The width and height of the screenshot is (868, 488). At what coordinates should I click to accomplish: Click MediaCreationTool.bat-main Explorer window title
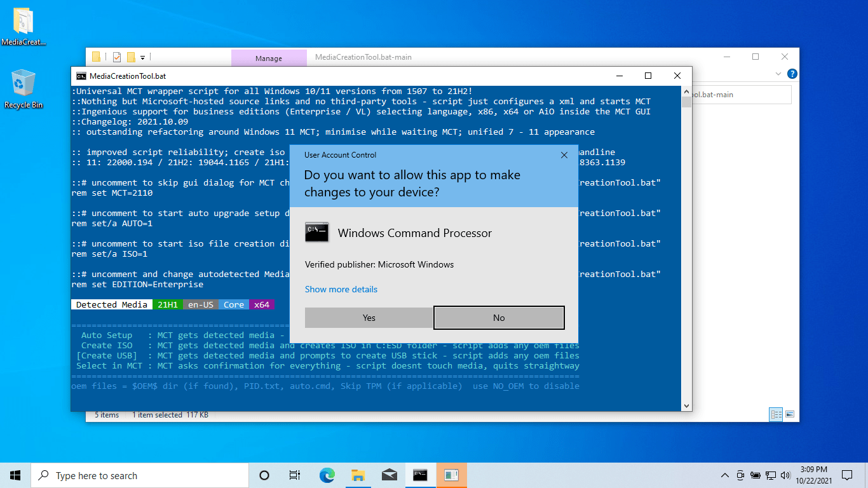coord(363,57)
